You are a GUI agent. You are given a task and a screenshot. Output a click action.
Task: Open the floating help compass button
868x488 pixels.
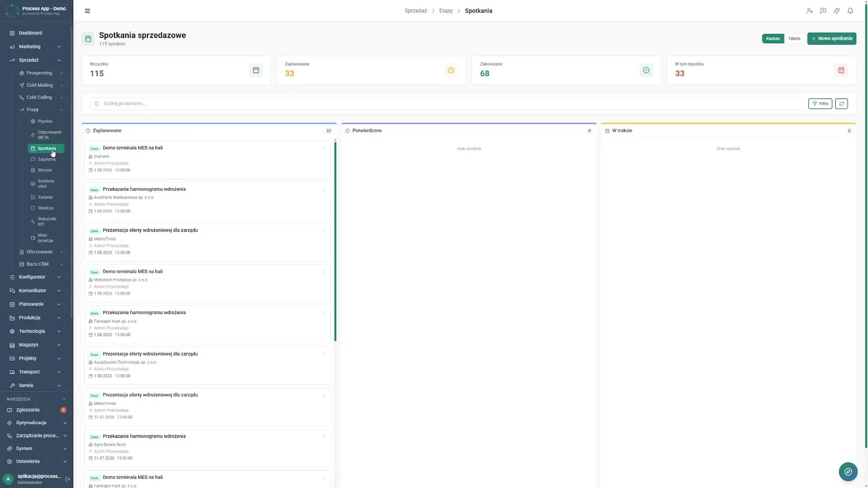pos(848,472)
